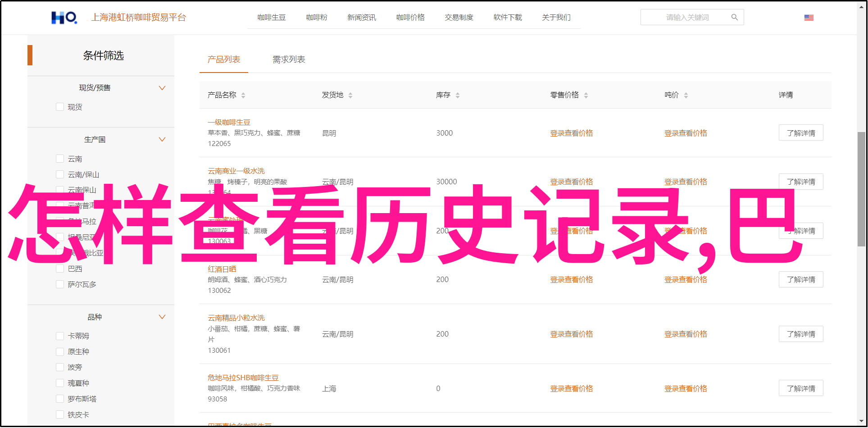This screenshot has width=868, height=428.
Task: Tick the 巴西 country checkbox
Action: click(x=59, y=269)
